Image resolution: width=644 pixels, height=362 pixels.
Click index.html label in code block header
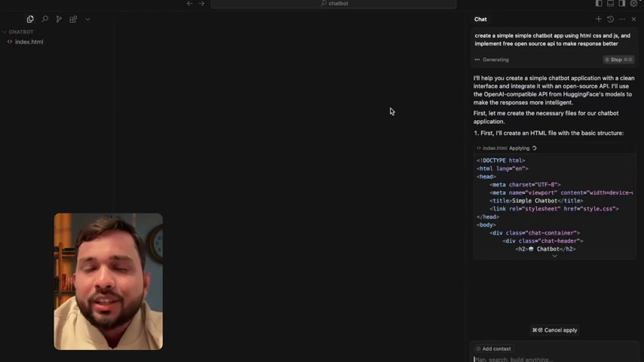click(x=495, y=148)
